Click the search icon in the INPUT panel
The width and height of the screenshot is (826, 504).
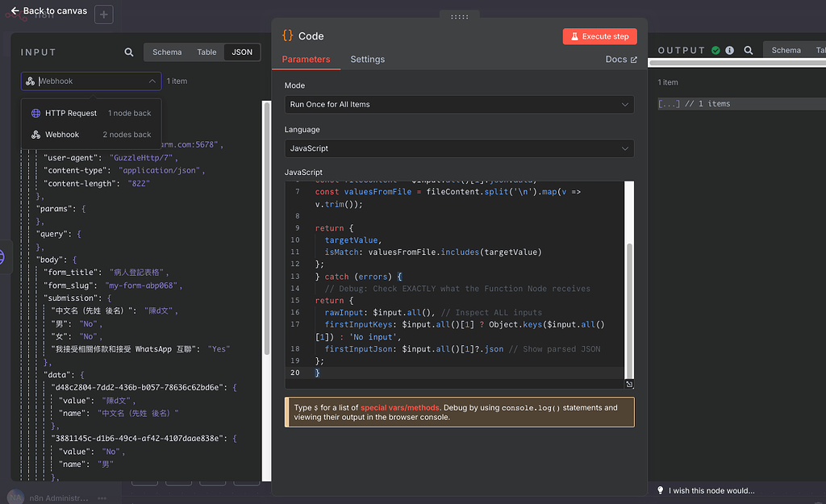(128, 52)
